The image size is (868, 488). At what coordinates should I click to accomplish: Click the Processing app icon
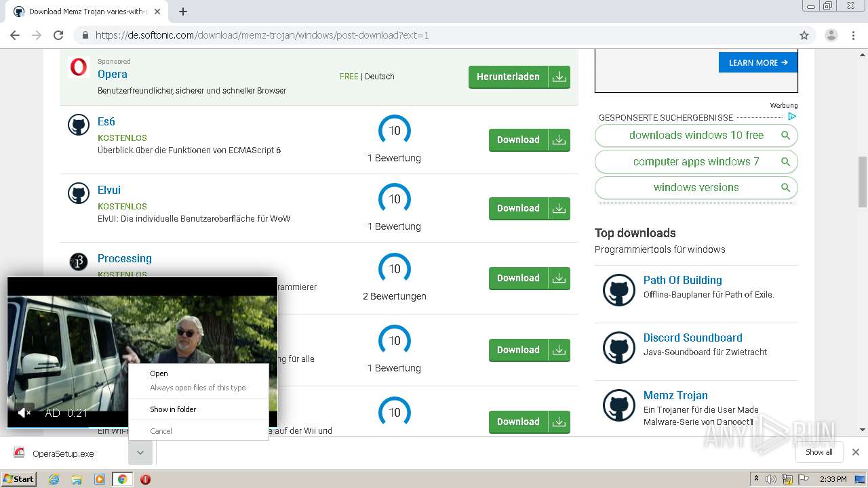coord(79,262)
